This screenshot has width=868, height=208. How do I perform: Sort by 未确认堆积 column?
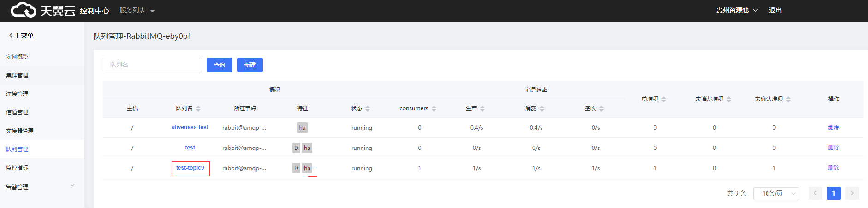click(x=788, y=99)
